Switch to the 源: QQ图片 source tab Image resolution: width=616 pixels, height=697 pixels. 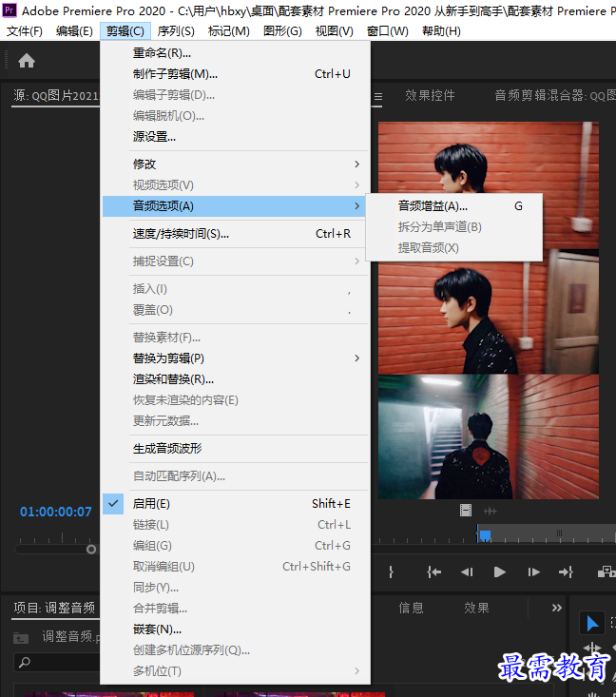56,96
